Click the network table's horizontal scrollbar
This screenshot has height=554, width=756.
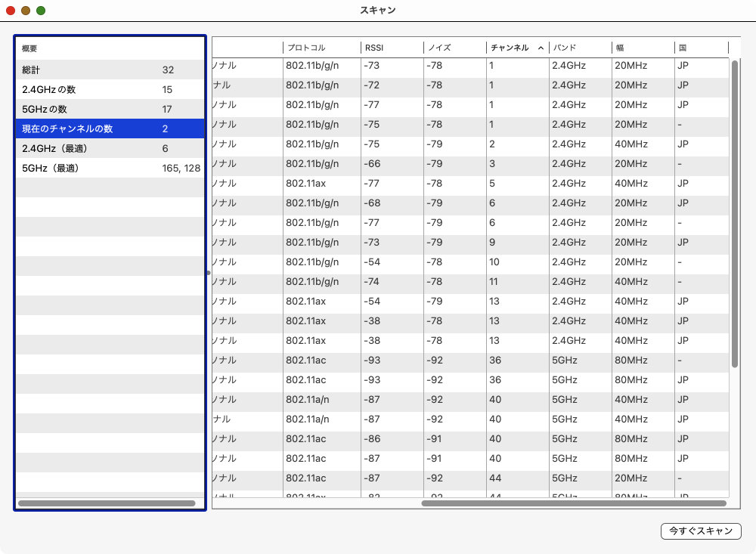click(x=574, y=503)
